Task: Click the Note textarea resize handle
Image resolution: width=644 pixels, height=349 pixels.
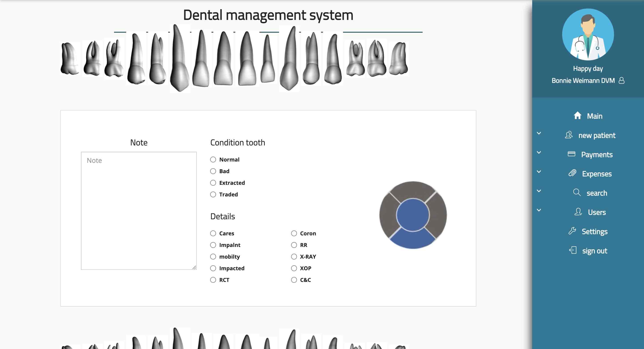Action: (194, 267)
